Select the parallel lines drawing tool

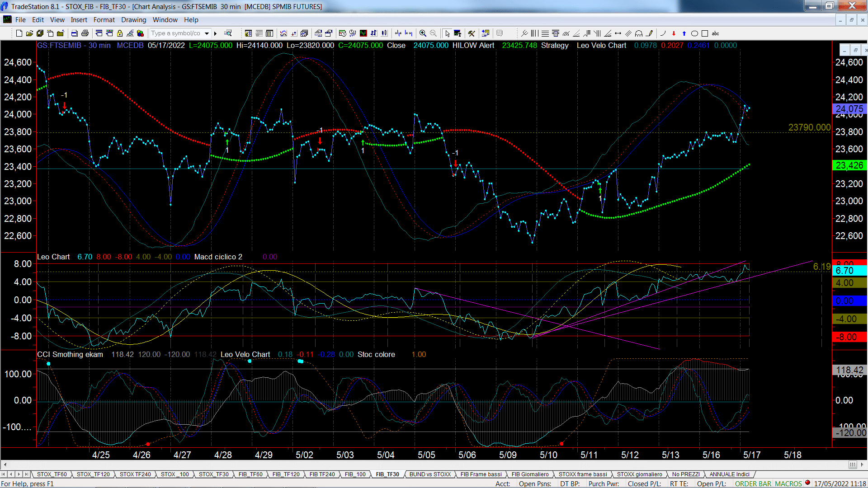tap(628, 33)
